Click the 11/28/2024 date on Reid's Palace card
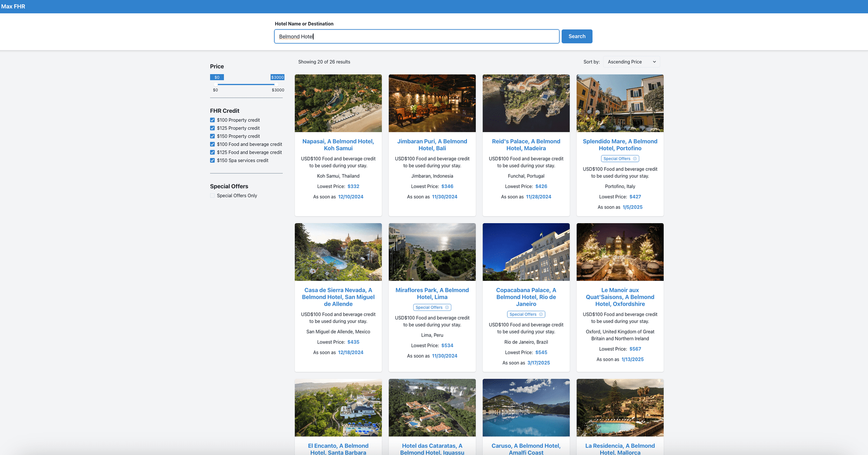868x455 pixels. click(x=539, y=197)
